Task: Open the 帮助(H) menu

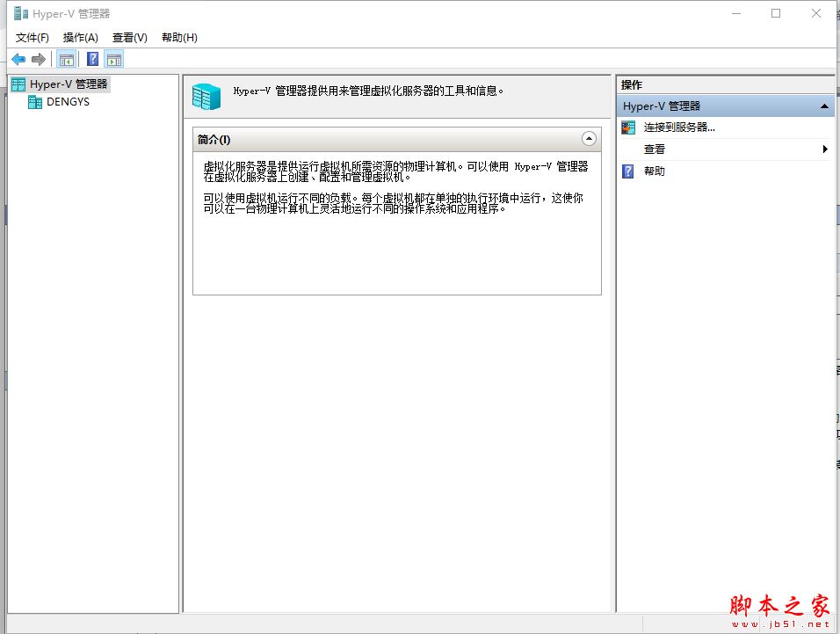Action: coord(179,38)
